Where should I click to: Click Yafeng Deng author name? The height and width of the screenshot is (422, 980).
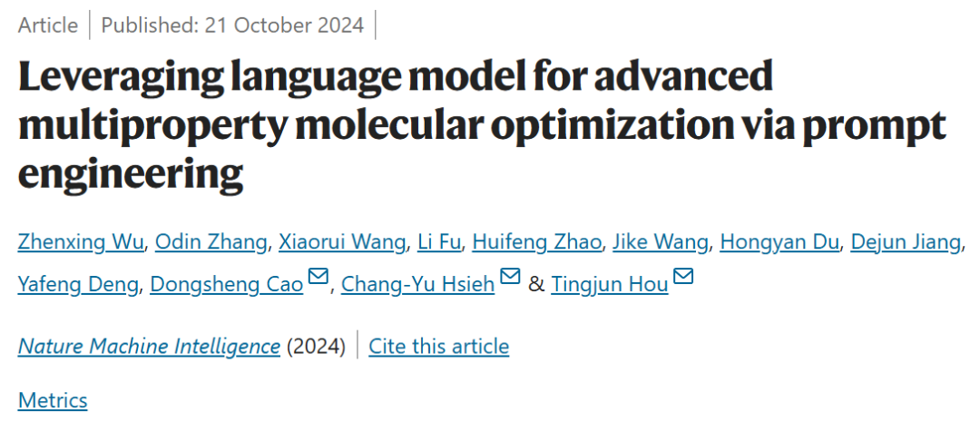(x=78, y=284)
